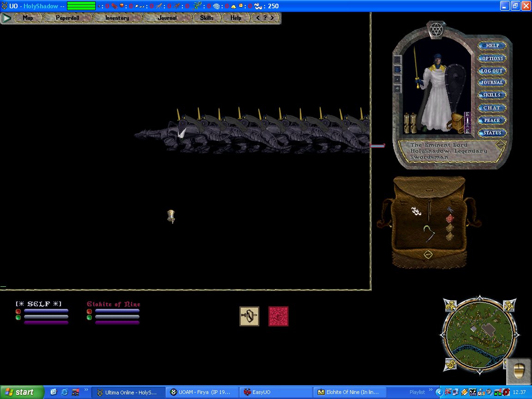Click the Elohite of Nine blue health bar
This screenshot has height=399, width=532.
pyautogui.click(x=117, y=311)
